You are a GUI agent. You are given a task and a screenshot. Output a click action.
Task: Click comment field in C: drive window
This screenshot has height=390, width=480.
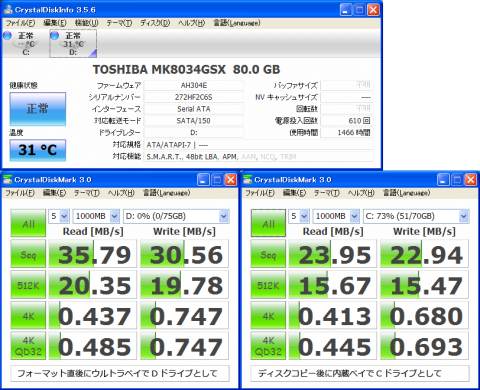click(x=360, y=373)
